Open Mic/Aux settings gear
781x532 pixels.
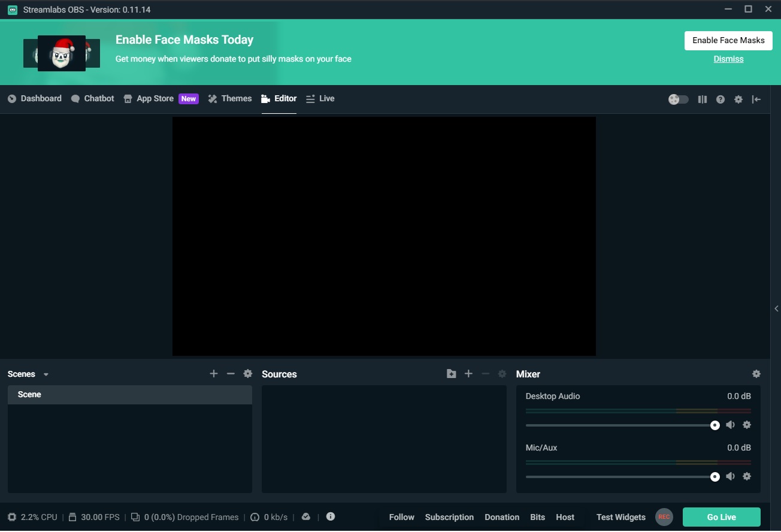[x=747, y=476]
